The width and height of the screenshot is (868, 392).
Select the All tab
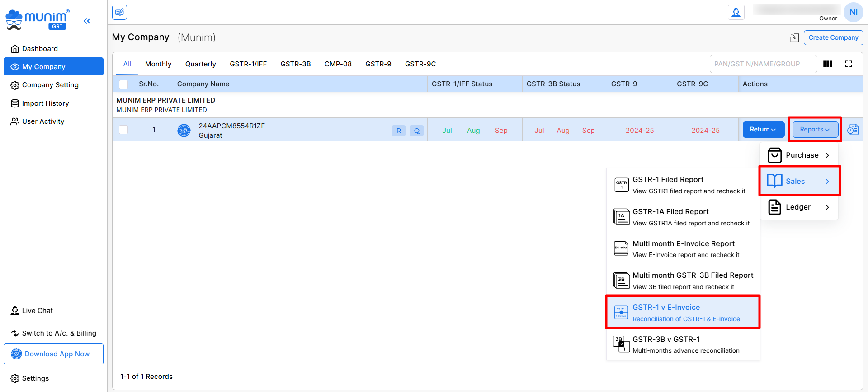(x=127, y=64)
